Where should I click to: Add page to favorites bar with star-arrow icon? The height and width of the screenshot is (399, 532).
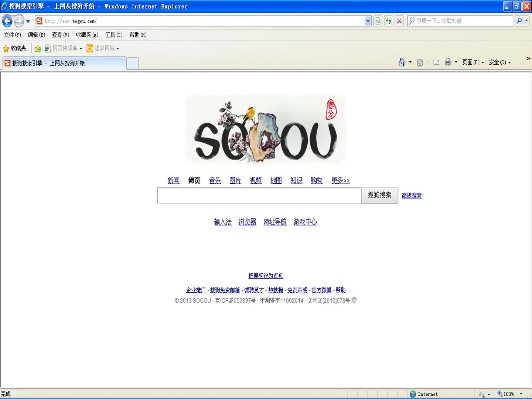pos(38,48)
